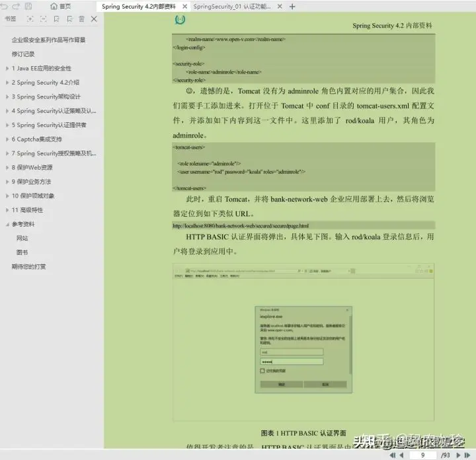Click the green logo in page header

tap(180, 20)
